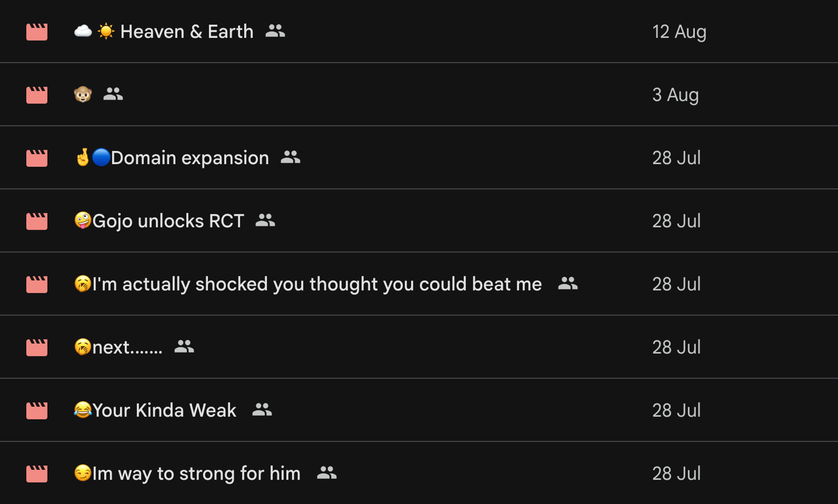Open the Domain expansion video
Viewport: 838px width, 504px height.
click(x=189, y=158)
